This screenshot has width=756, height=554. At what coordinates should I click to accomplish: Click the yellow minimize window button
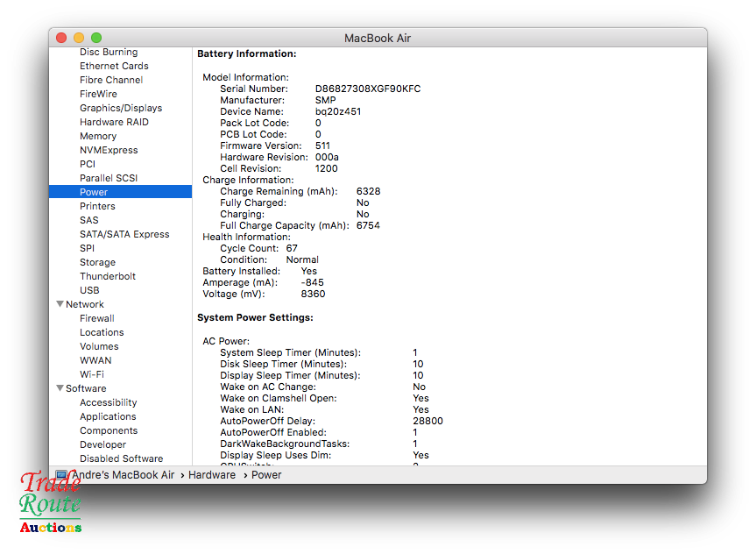(x=79, y=38)
